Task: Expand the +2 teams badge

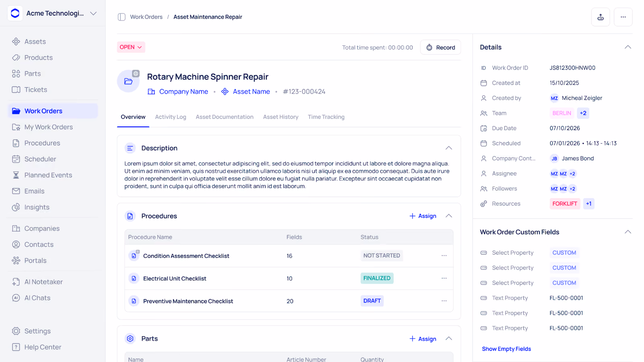Action: point(583,113)
